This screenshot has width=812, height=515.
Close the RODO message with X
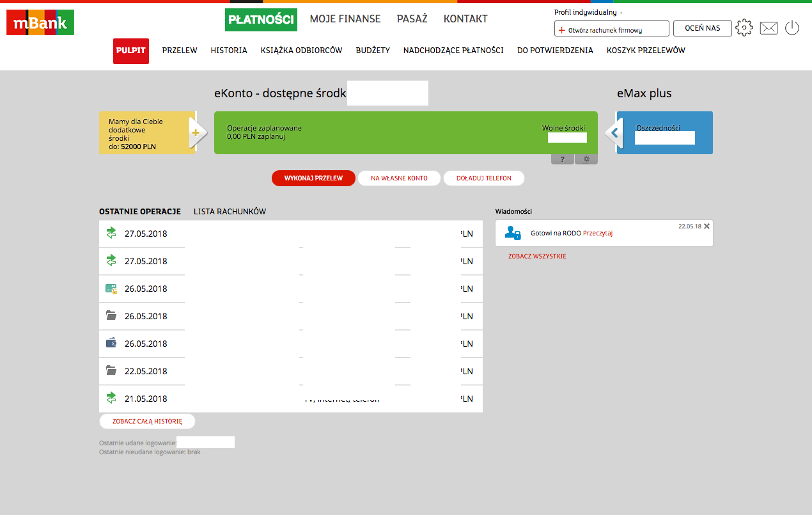(707, 226)
